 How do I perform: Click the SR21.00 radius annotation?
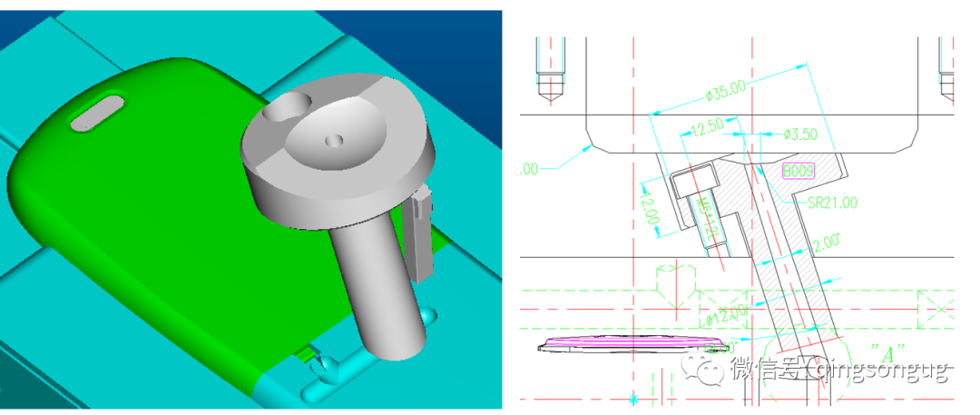coord(831,203)
